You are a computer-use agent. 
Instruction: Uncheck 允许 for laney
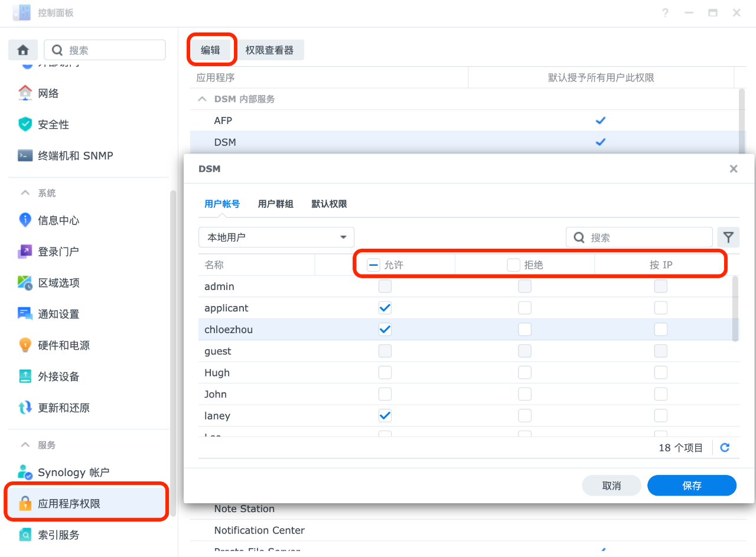click(x=385, y=416)
